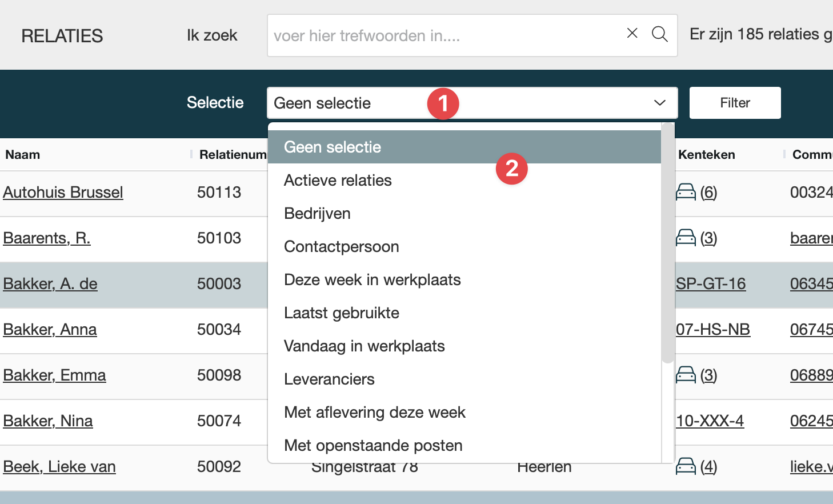This screenshot has width=833, height=504.
Task: Sort by the Naam column header
Action: point(23,155)
